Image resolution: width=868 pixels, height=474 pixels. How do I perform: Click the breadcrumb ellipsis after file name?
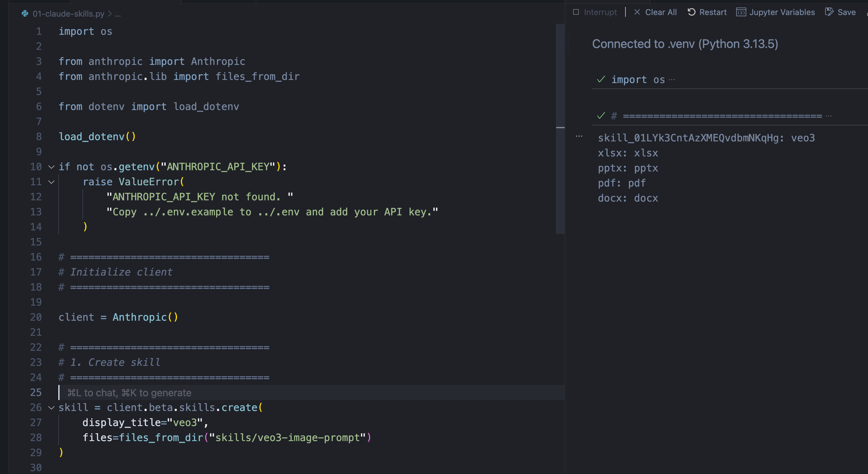118,14
